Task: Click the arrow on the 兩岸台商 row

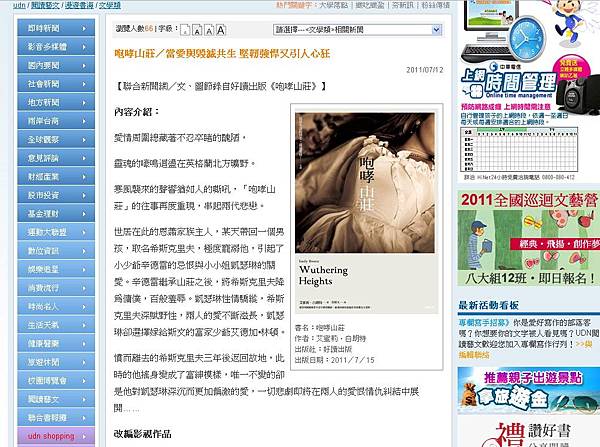Action: [x=84, y=121]
